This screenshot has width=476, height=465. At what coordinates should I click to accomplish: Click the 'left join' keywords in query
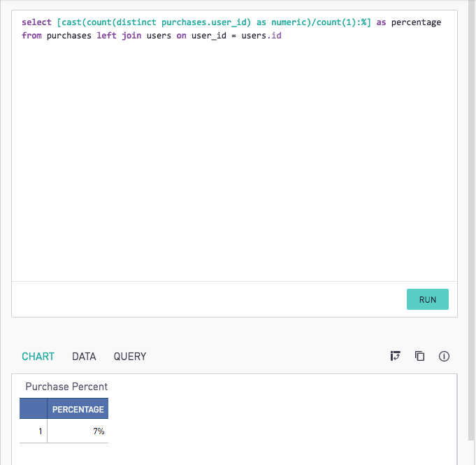(x=119, y=36)
